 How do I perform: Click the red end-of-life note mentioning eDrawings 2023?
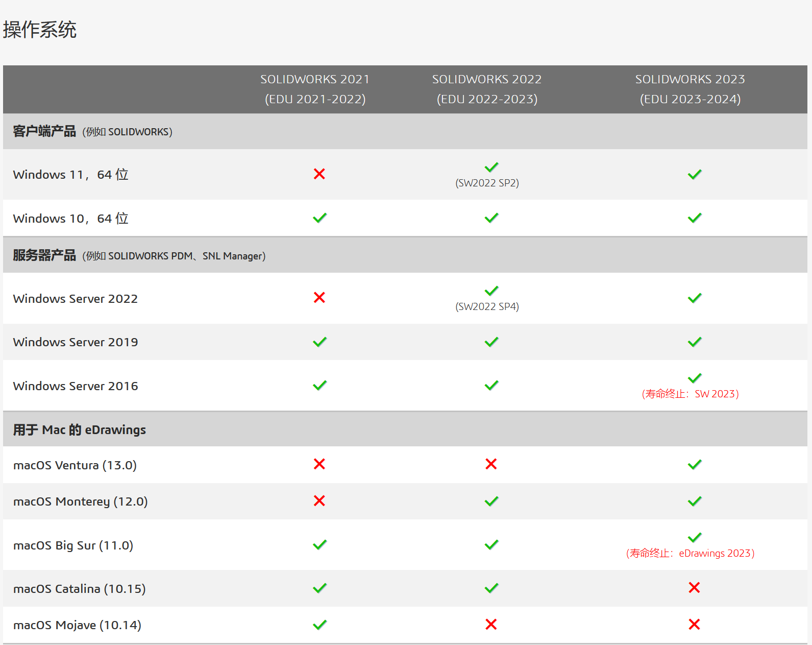690,553
